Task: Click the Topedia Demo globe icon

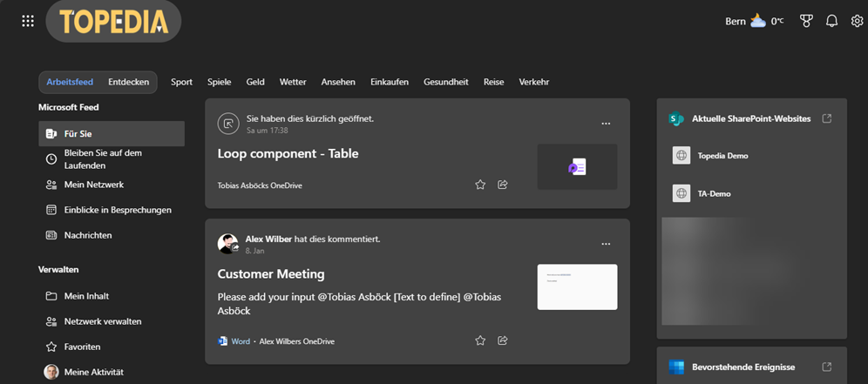Action: pos(682,156)
